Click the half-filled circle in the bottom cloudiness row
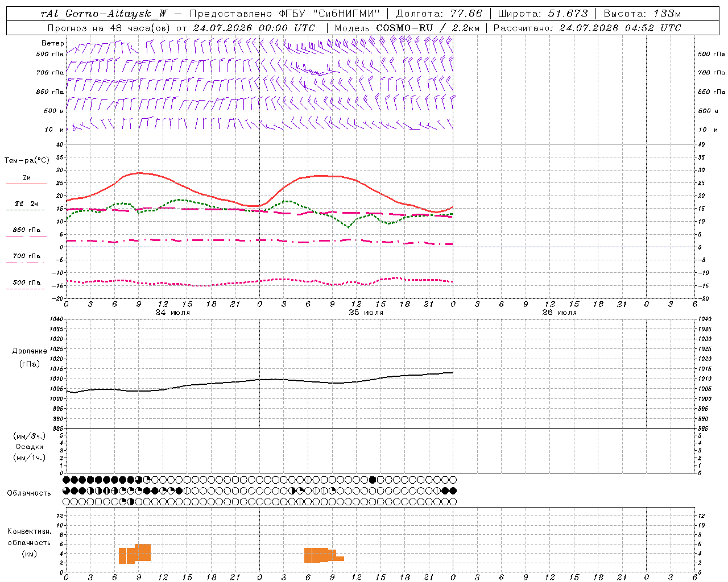This screenshot has width=728, height=582. click(x=131, y=501)
